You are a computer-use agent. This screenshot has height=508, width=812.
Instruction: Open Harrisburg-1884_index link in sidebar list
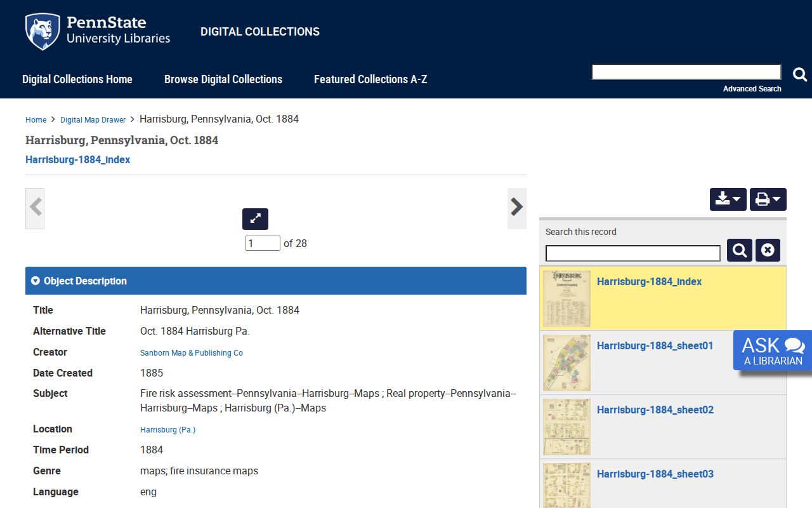[x=649, y=282]
